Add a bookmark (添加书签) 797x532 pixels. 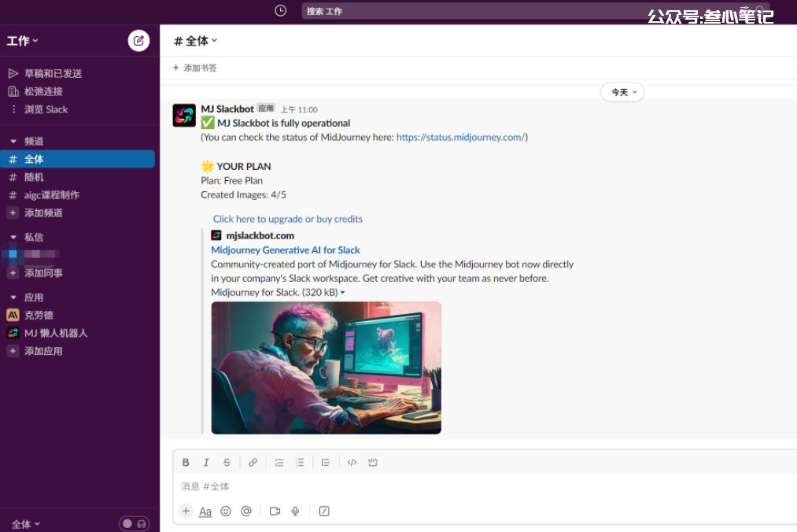pyautogui.click(x=194, y=68)
